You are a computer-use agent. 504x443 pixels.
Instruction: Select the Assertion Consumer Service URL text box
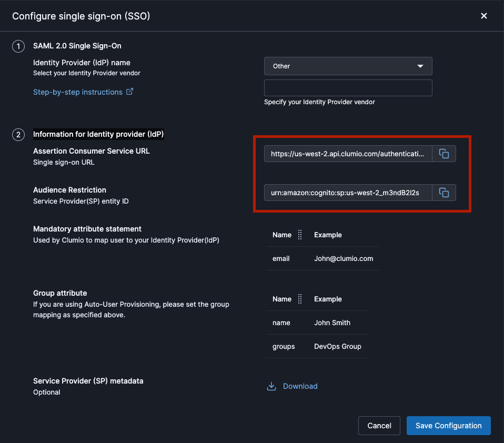click(347, 153)
